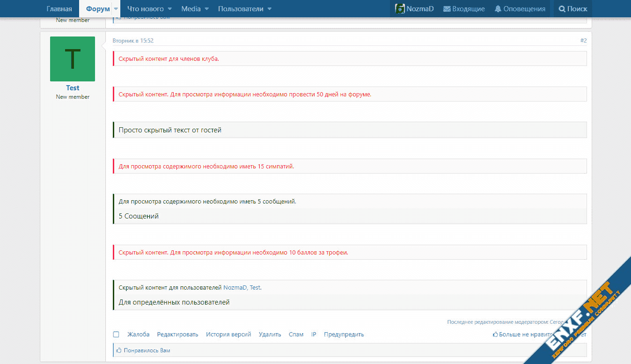Click the NozmaD user avatar icon
This screenshot has width=631, height=364.
(400, 9)
